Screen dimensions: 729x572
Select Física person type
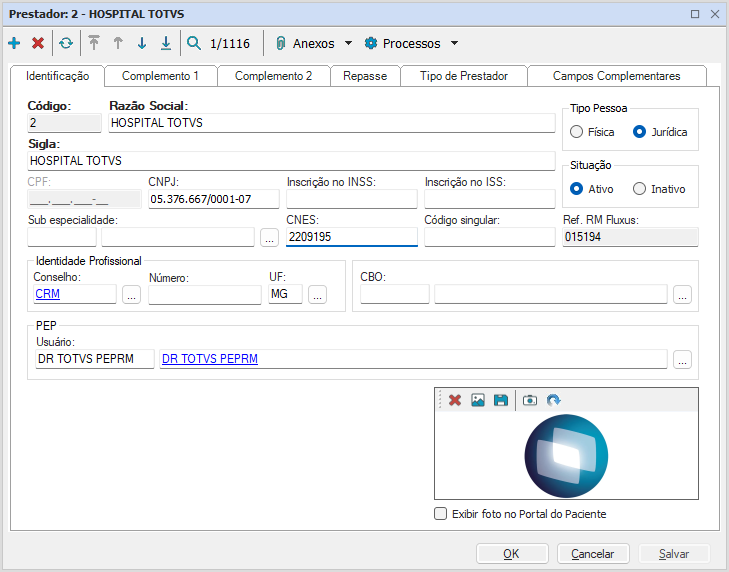click(577, 132)
